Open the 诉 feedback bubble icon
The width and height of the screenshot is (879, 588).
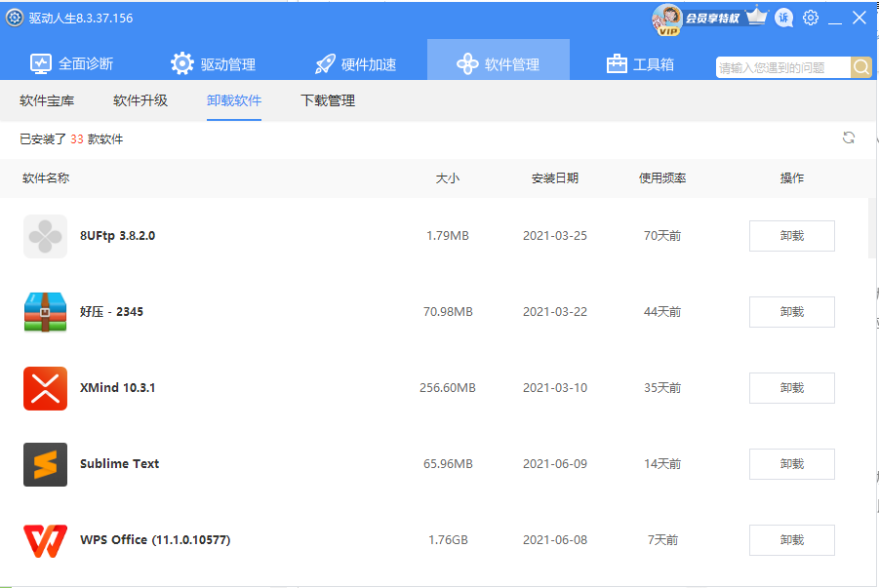(783, 18)
